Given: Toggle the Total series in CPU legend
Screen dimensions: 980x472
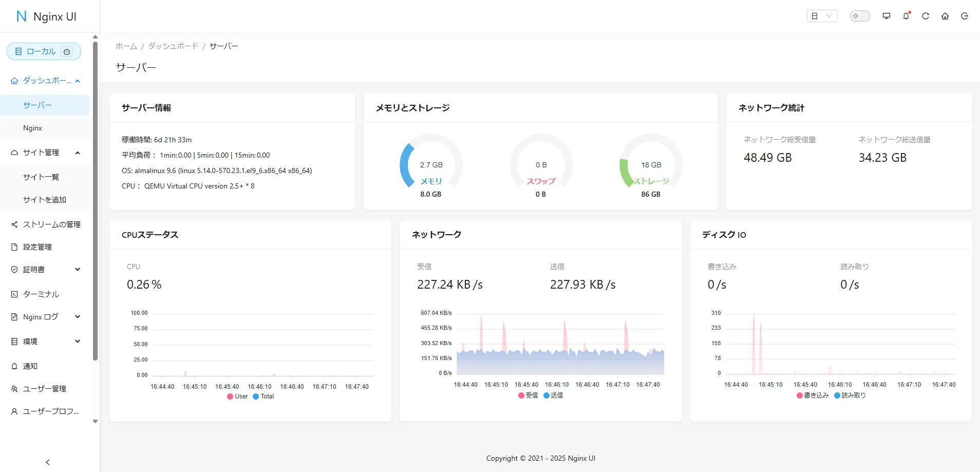Looking at the screenshot, I should (263, 397).
